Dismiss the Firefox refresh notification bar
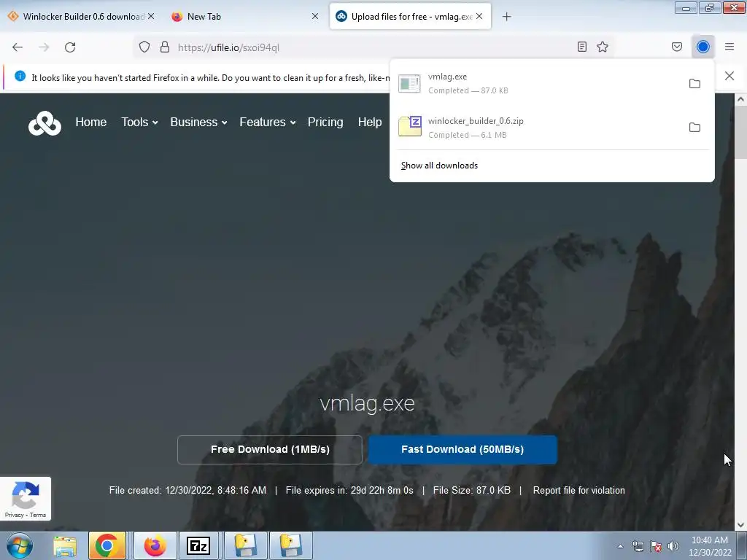Screen dimensions: 747x560 [x=729, y=76]
